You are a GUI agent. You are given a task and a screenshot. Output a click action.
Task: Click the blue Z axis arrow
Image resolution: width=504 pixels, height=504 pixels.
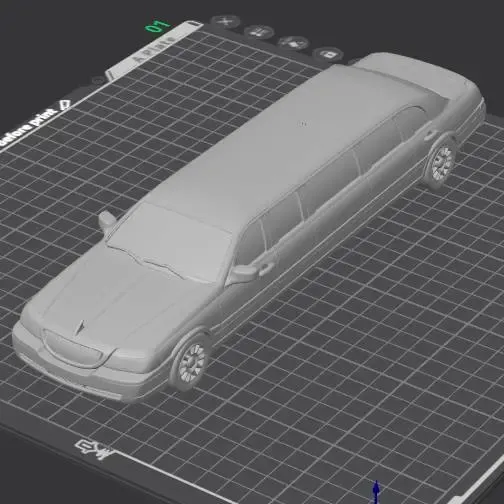click(x=376, y=491)
